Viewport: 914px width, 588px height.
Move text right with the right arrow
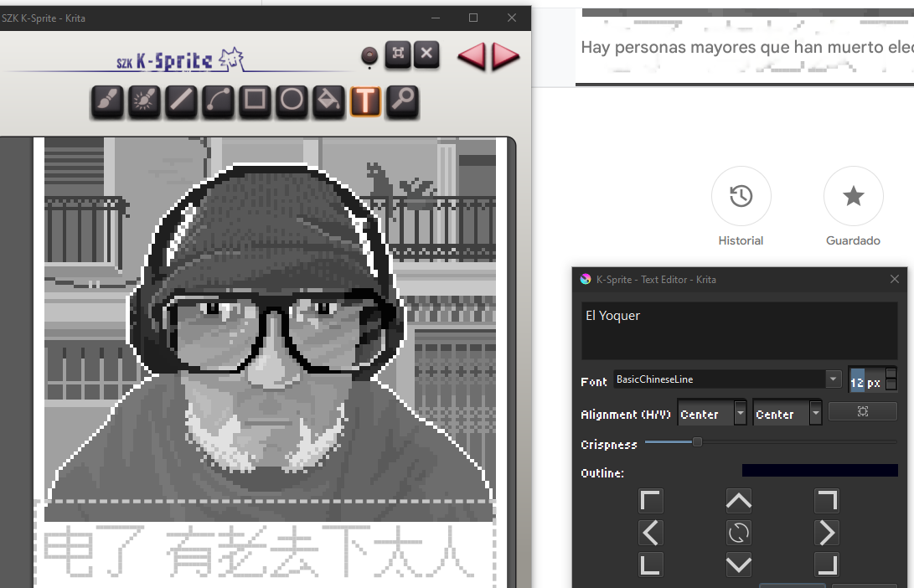tap(827, 533)
